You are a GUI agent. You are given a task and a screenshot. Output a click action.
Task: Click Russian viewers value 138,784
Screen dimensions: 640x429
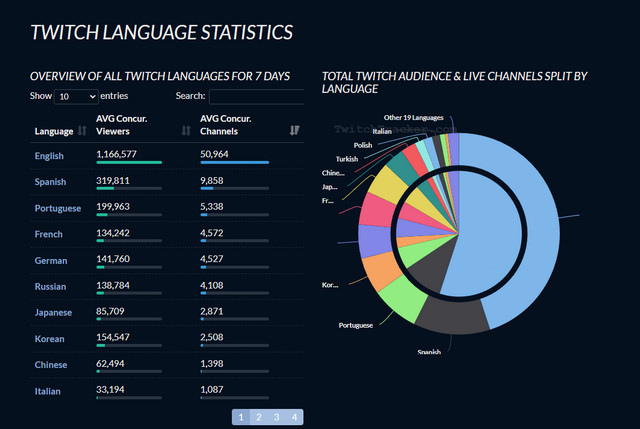pos(113,285)
